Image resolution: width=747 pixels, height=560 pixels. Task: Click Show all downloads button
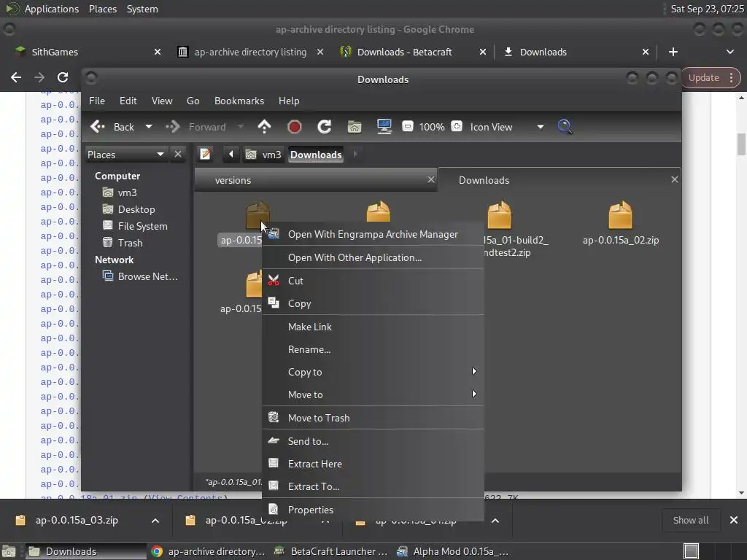(x=690, y=520)
